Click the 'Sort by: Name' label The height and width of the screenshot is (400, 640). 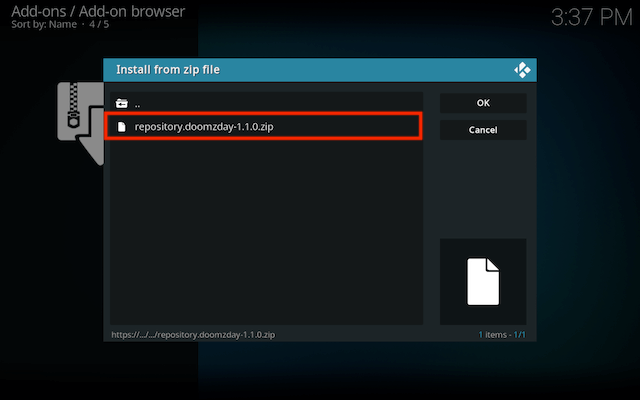coord(44,24)
